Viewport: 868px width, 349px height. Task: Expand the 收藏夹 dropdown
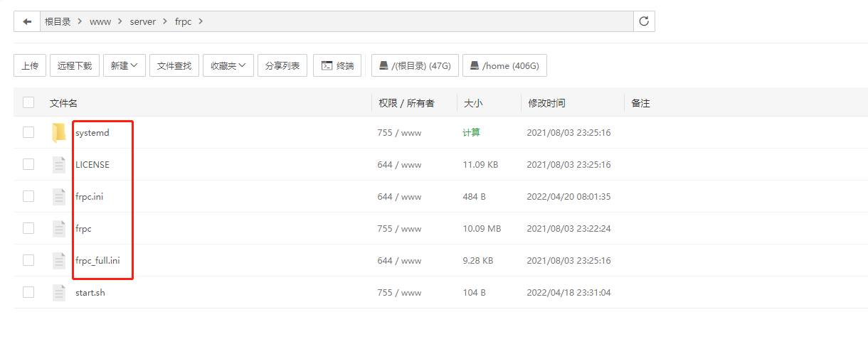[x=228, y=65]
